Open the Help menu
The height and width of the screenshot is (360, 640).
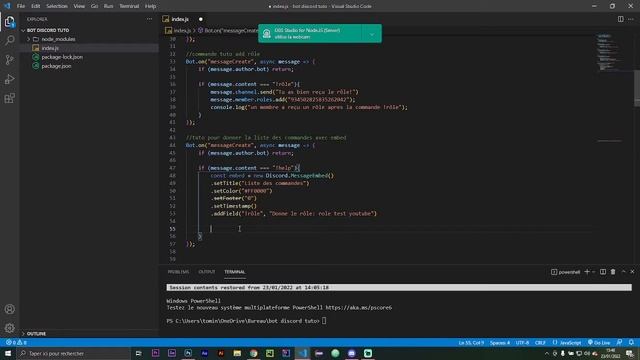(151, 6)
